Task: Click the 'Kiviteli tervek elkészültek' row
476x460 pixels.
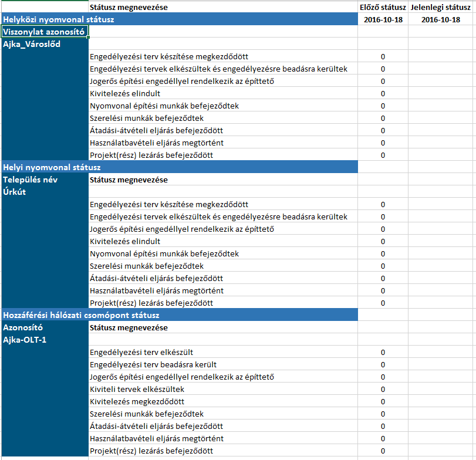Action: [223, 389]
